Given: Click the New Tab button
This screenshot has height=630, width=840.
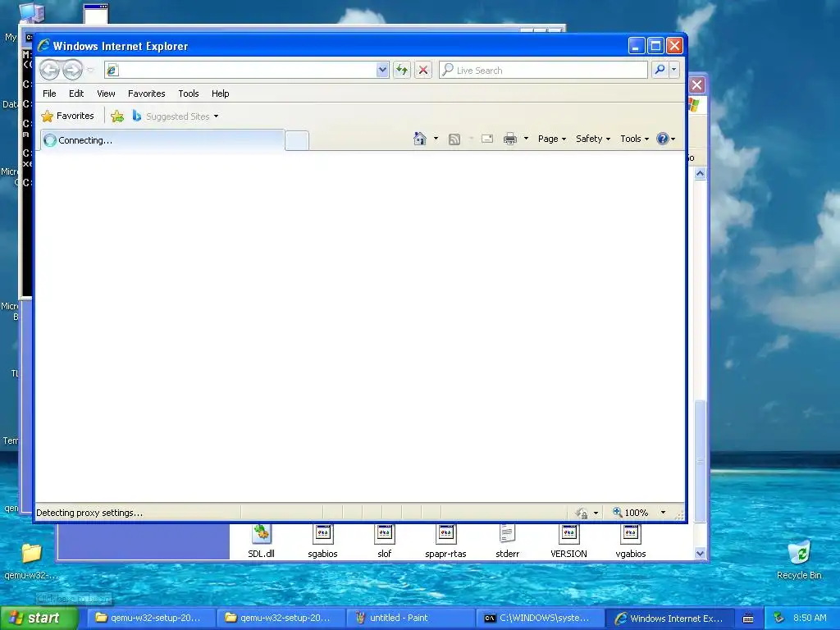Looking at the screenshot, I should pos(297,140).
